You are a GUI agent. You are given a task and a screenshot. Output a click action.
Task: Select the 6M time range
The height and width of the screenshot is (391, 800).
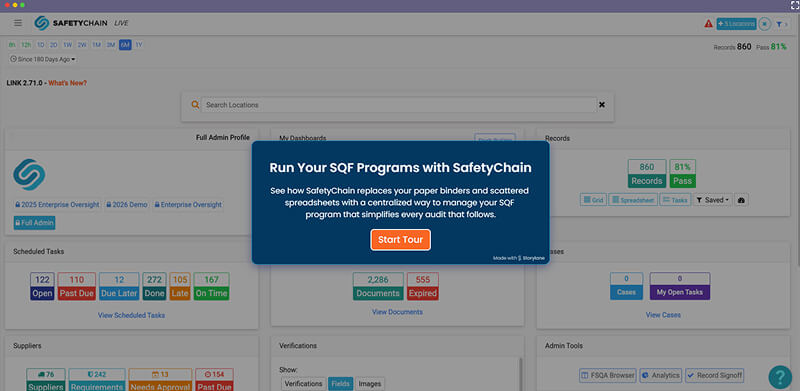pyautogui.click(x=125, y=45)
